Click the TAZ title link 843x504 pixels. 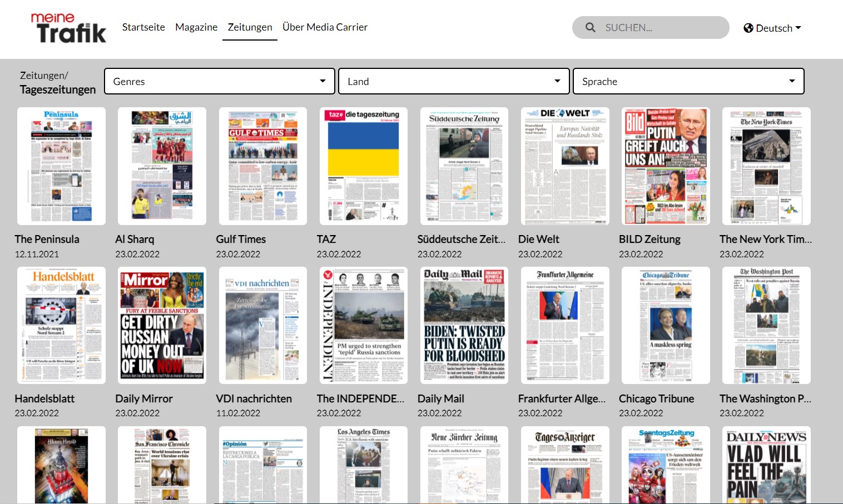click(326, 239)
